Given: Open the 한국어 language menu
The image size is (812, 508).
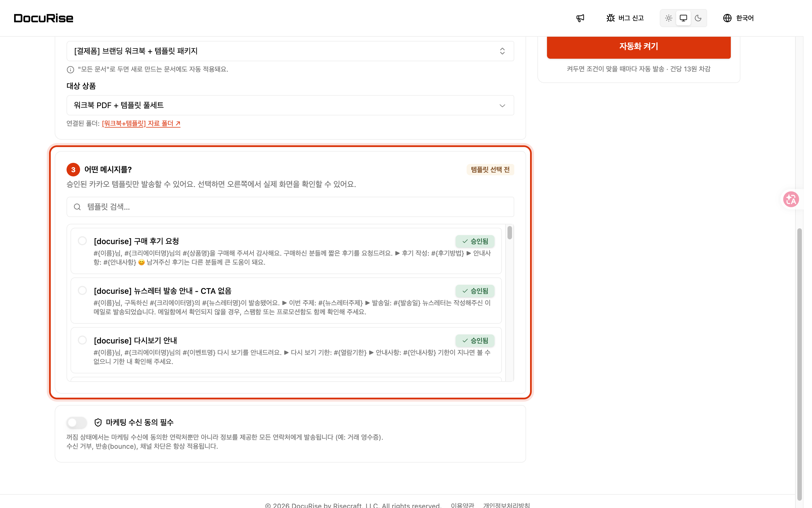Looking at the screenshot, I should click(738, 18).
